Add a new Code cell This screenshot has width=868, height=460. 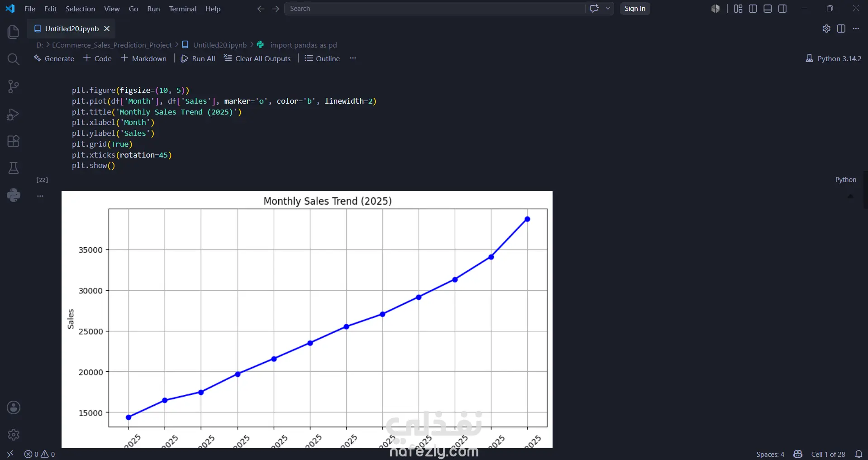(x=97, y=58)
